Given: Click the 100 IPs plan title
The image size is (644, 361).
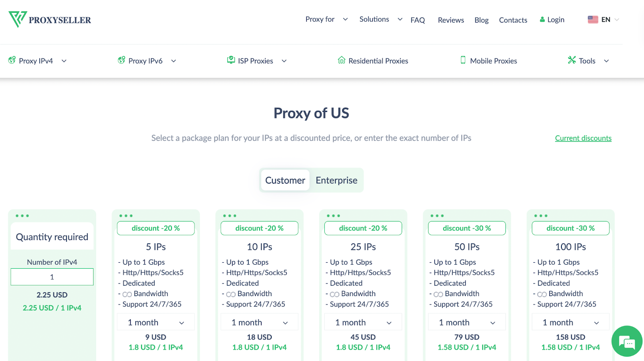Looking at the screenshot, I should 571,247.
